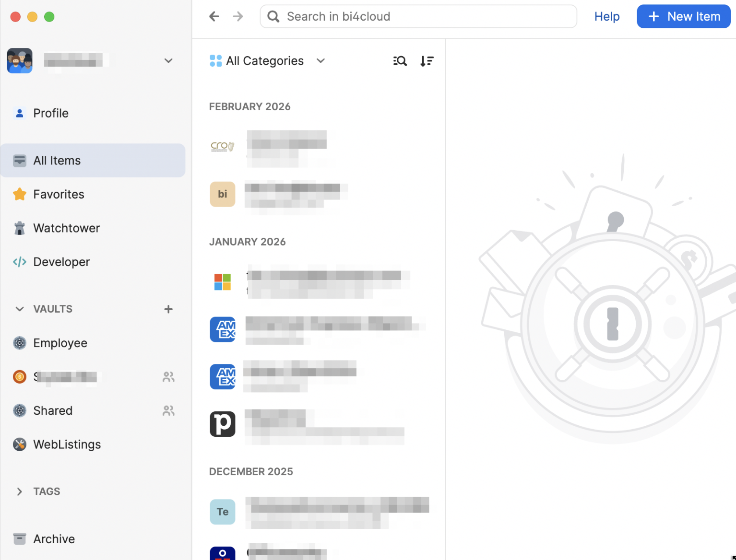736x560 pixels.
Task: Expand the account switcher chevron
Action: pos(168,60)
